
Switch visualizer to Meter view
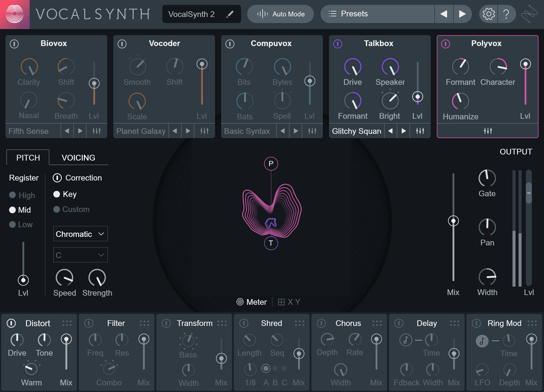252,302
